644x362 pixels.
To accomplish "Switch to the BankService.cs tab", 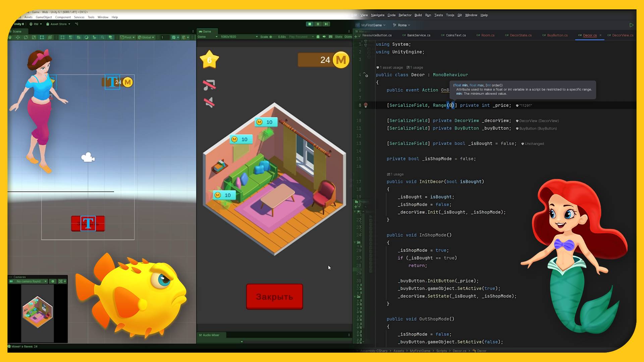I will click(416, 35).
